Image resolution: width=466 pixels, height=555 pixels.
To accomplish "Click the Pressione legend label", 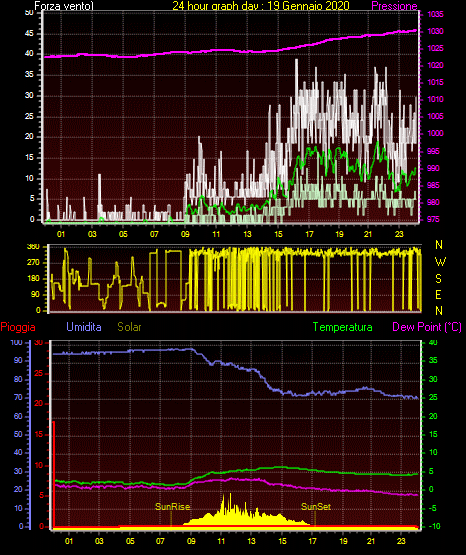I will coord(394,6).
